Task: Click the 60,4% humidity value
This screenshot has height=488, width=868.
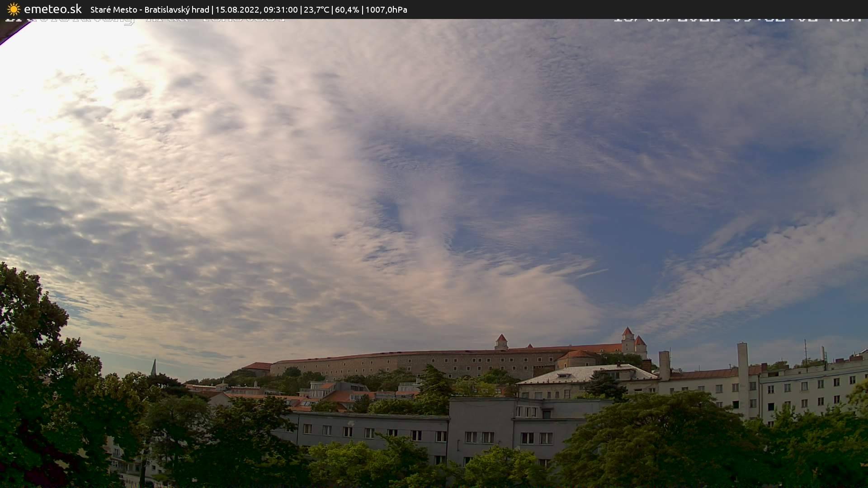Action: [347, 10]
